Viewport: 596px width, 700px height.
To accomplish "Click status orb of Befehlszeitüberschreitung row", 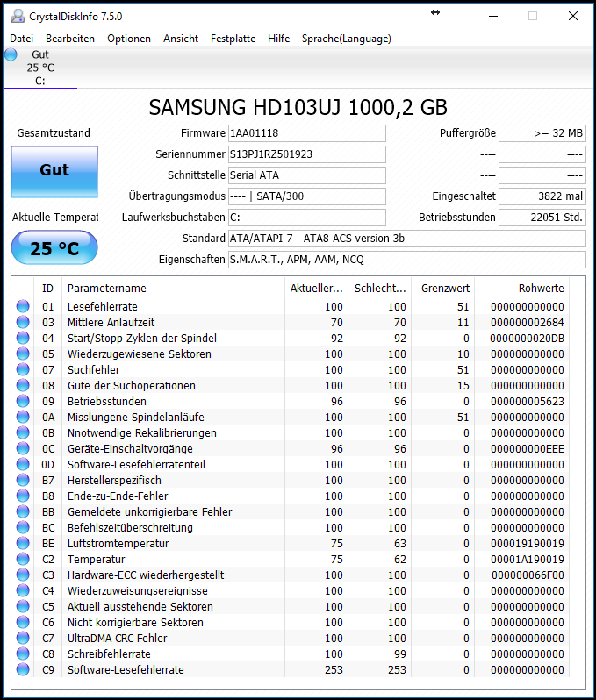I will click(23, 527).
